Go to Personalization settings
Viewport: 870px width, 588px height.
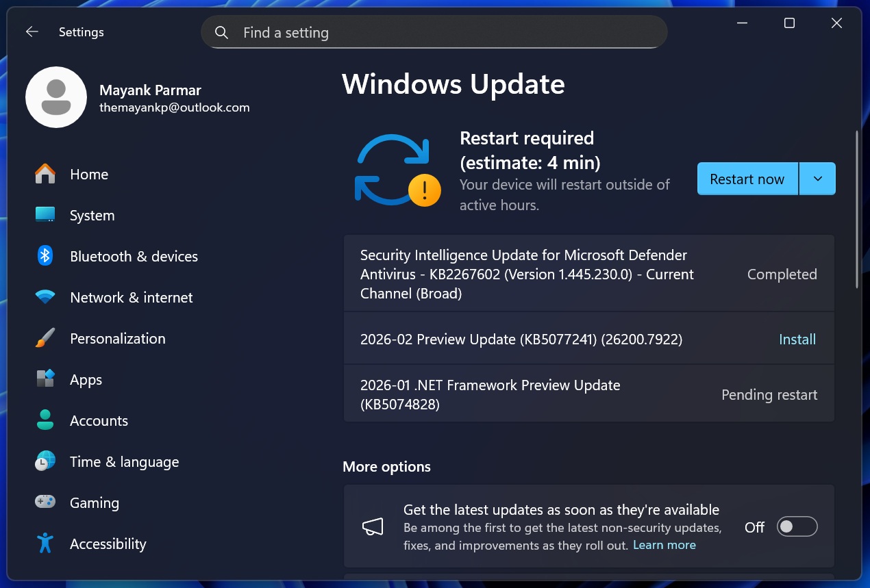click(x=117, y=338)
